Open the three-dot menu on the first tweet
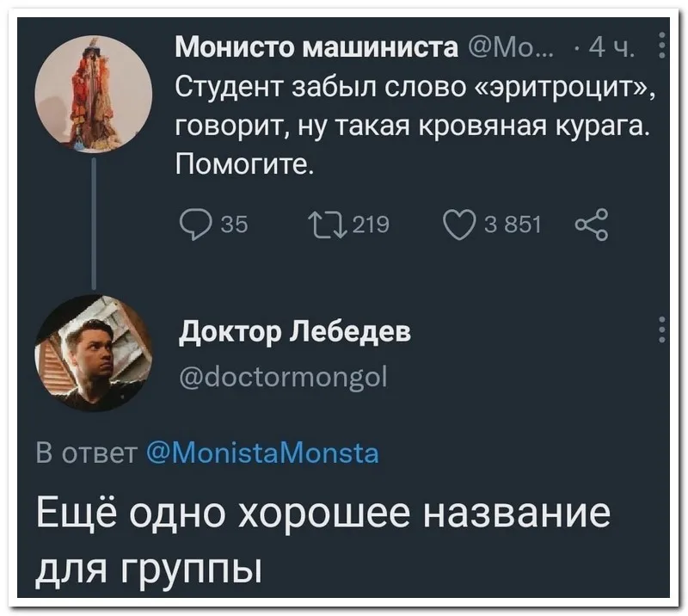Image resolution: width=688 pixels, height=616 pixels. pyautogui.click(x=660, y=42)
